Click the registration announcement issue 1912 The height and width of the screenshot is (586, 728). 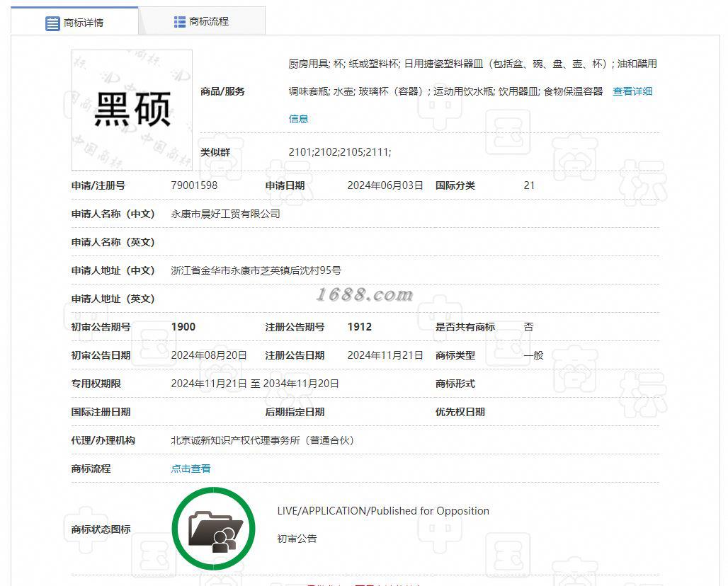click(x=359, y=327)
